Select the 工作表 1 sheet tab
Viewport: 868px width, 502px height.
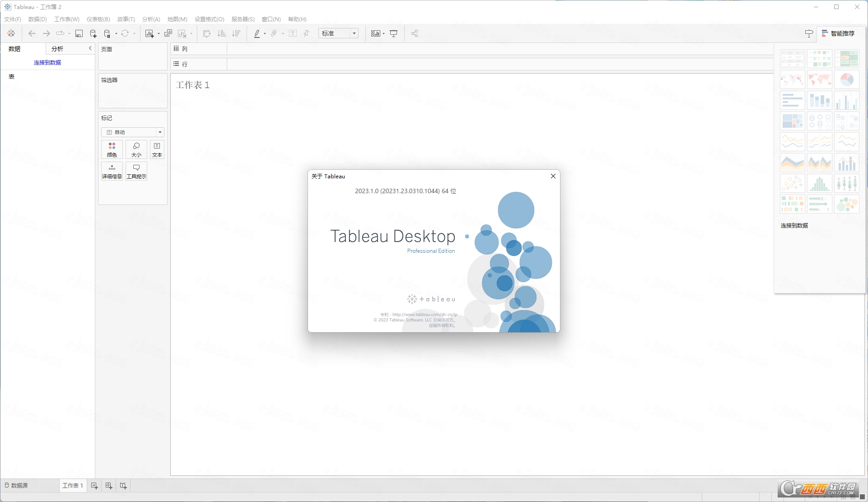[73, 485]
